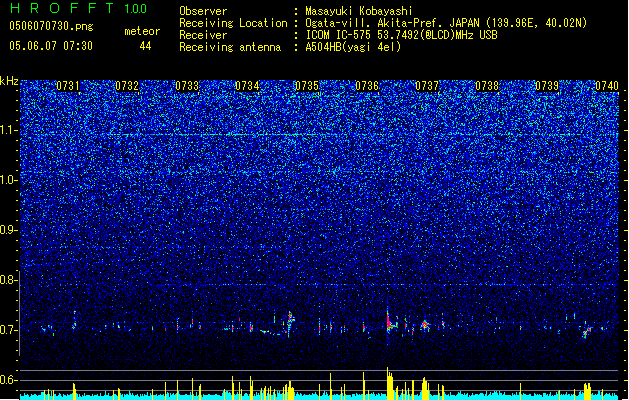Click the 'Receiving antenna' label
The image size is (629, 400).
230,47
